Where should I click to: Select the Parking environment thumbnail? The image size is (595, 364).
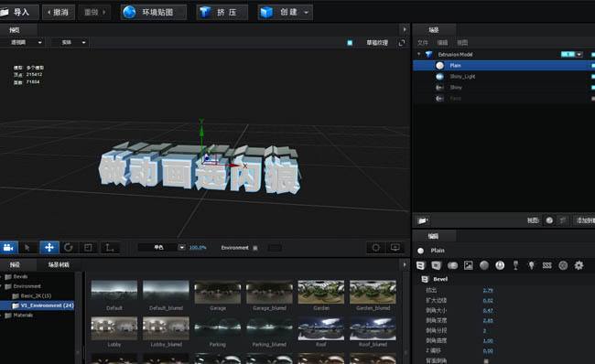(218, 328)
